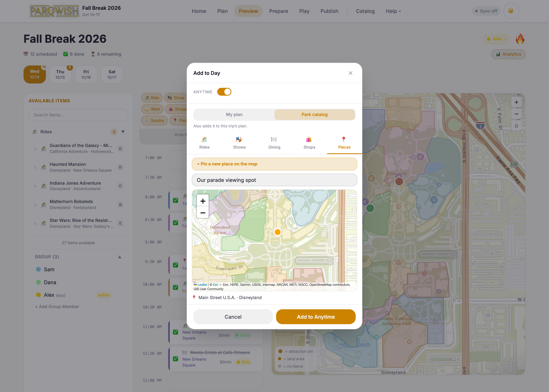This screenshot has height=392, width=549.
Task: Click the Ride filter chip
Action: point(152,98)
